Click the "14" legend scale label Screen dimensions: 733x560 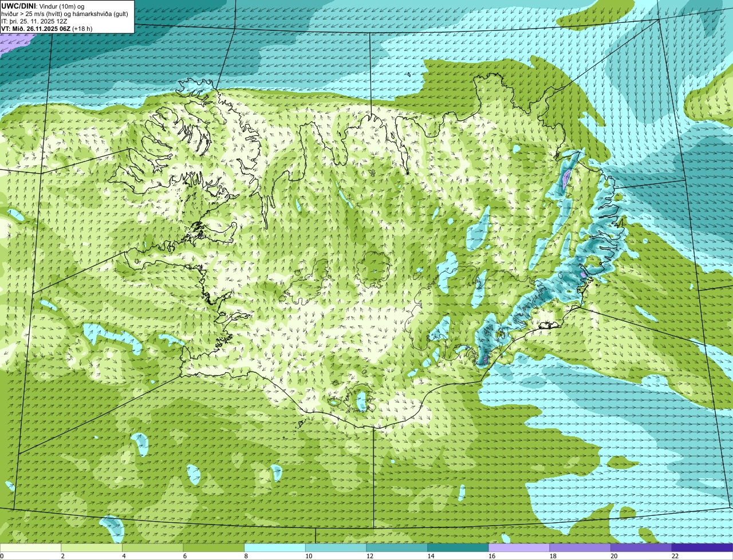(x=431, y=556)
